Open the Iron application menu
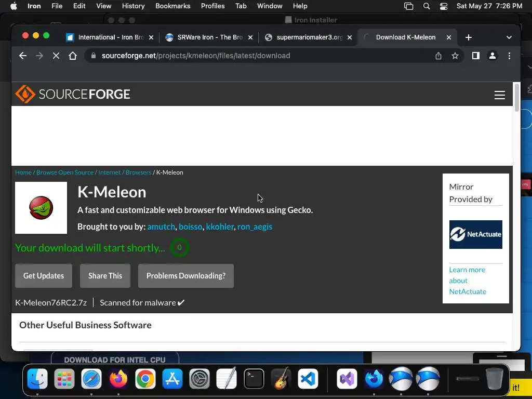532x399 pixels. click(34, 6)
